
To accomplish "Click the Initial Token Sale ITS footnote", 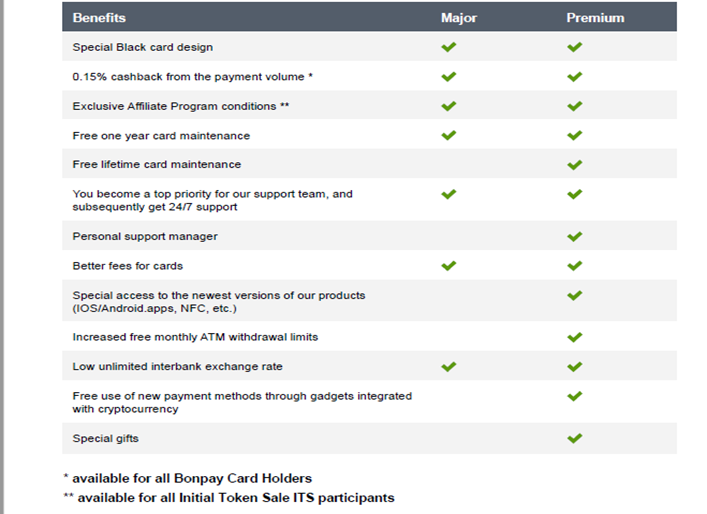I will tap(229, 498).
